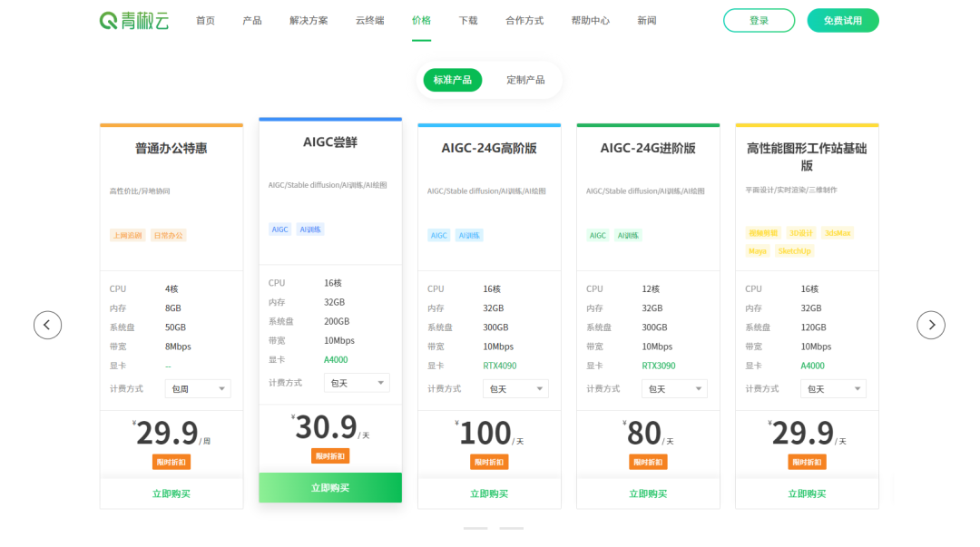The image size is (980, 547).
Task: Open 计费方式 dropdown for 普通办公特惠
Action: point(198,389)
